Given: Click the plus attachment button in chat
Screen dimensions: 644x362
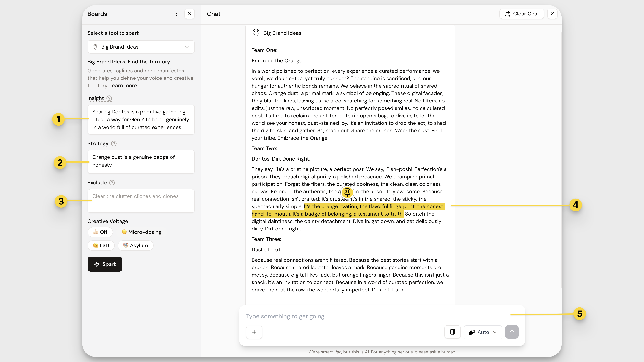Looking at the screenshot, I should click(254, 332).
